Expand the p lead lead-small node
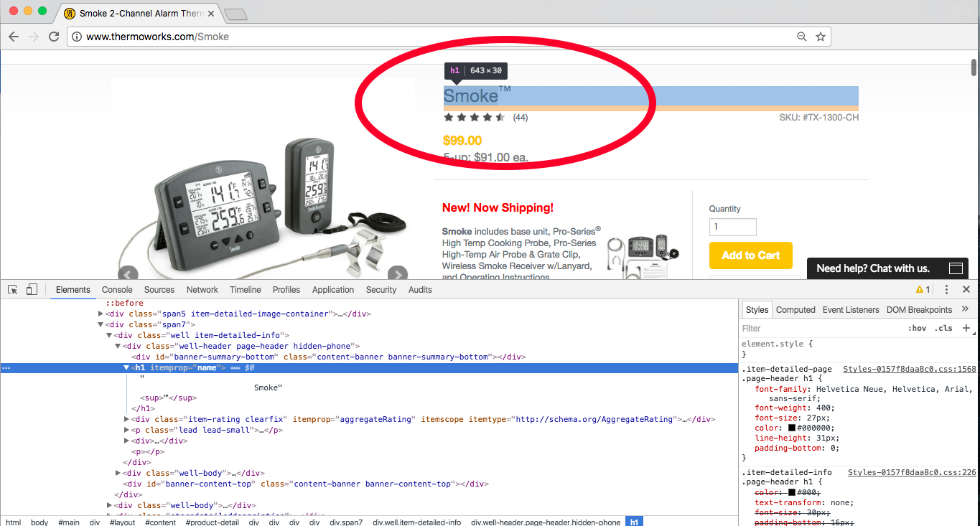The height and width of the screenshot is (526, 980). [x=127, y=431]
